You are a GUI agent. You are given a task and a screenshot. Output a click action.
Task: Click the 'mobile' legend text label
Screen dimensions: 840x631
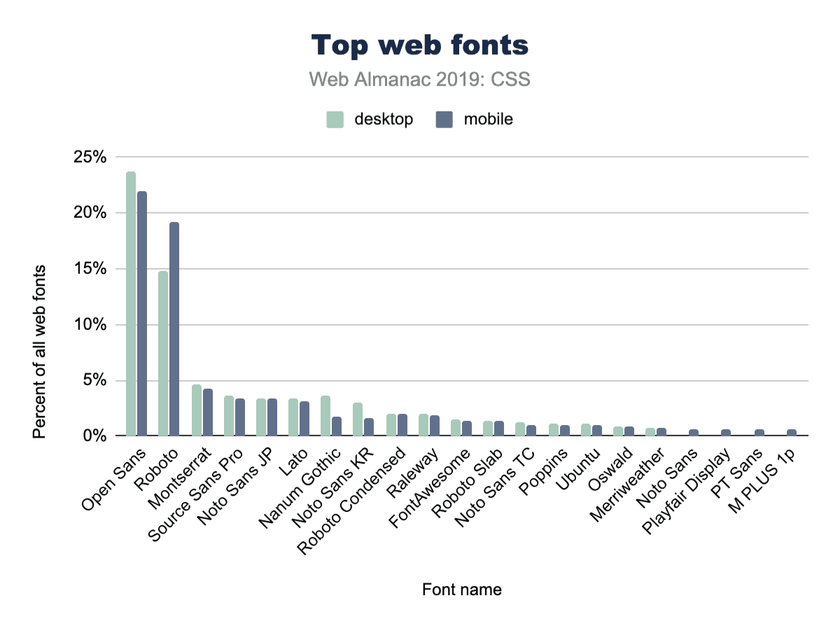[488, 120]
